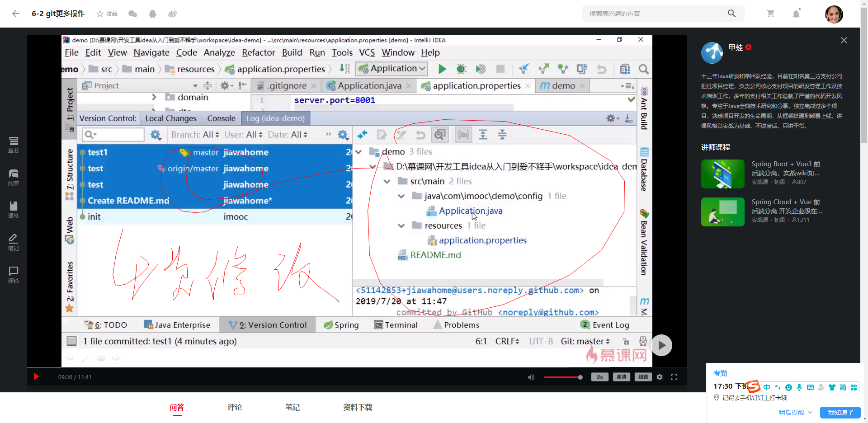Open the Application run configuration dropdown
The width and height of the screenshot is (868, 423).
pyautogui.click(x=392, y=69)
